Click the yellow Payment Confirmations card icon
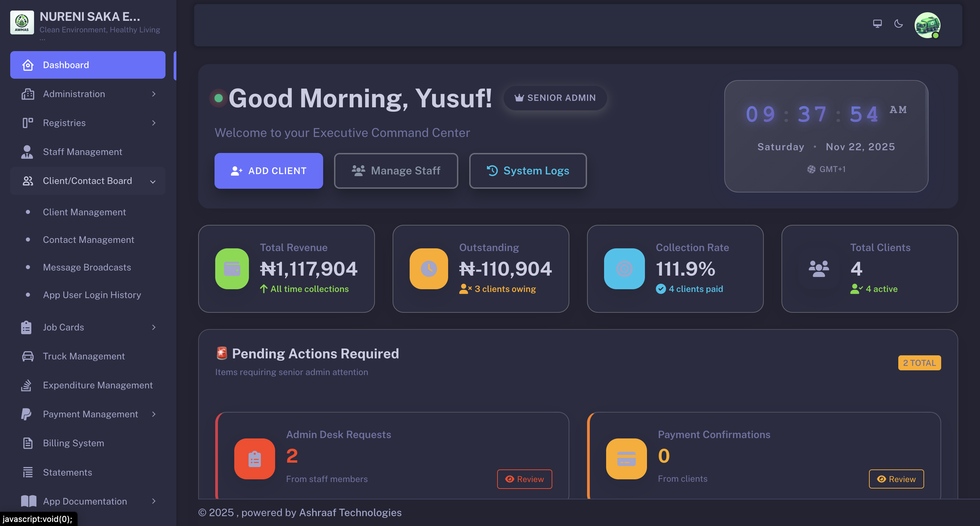The width and height of the screenshot is (980, 526). coord(626,459)
